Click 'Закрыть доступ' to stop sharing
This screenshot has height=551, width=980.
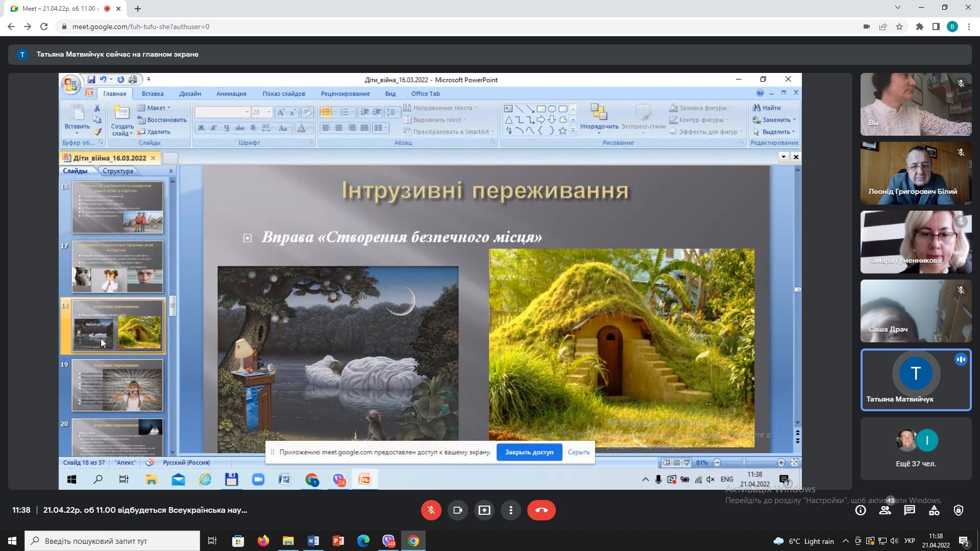click(529, 452)
